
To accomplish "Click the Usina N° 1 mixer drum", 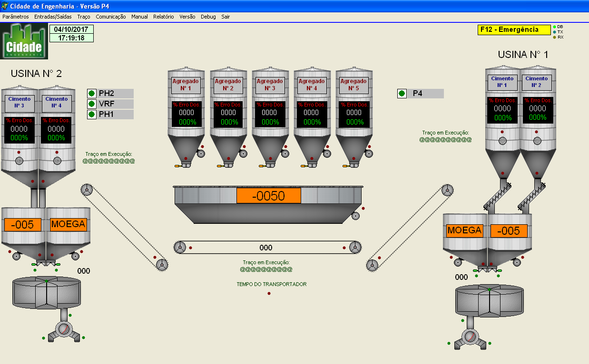I will coord(490,300).
